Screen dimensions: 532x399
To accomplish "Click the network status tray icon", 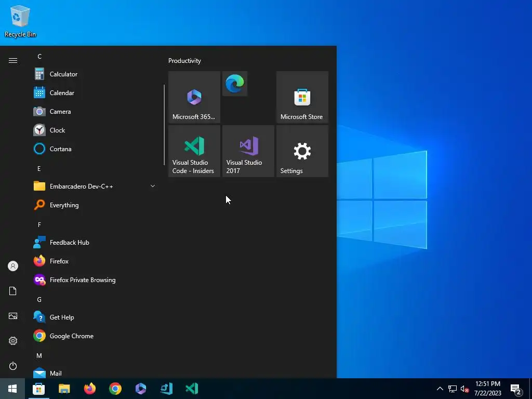I will click(453, 389).
